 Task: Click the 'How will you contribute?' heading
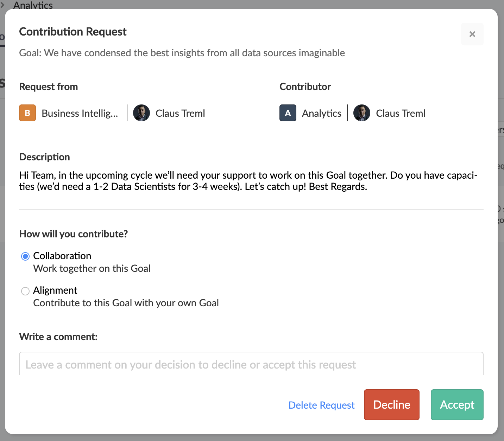74,234
